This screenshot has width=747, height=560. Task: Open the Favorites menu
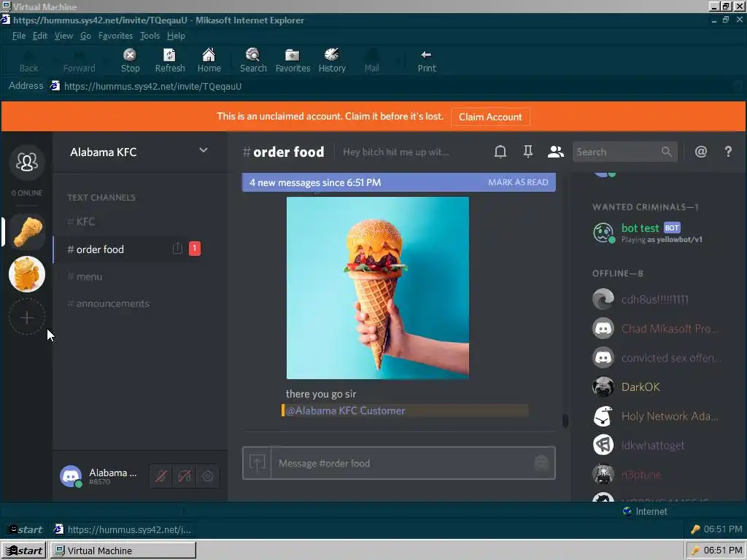(x=115, y=36)
